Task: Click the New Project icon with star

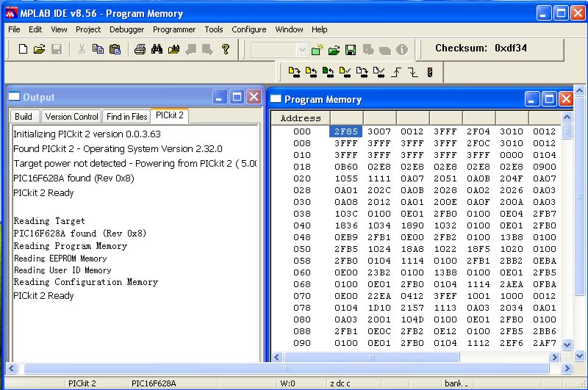Action: point(317,49)
